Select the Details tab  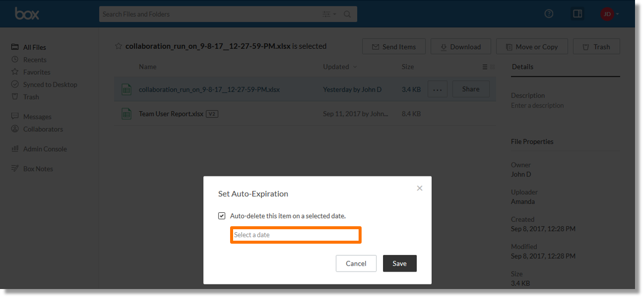(x=522, y=67)
